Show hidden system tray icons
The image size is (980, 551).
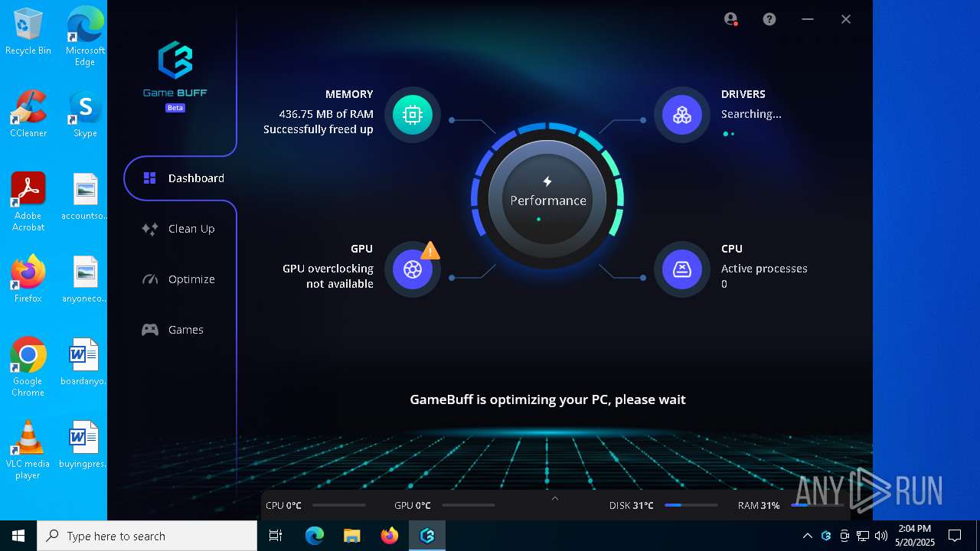pos(807,536)
